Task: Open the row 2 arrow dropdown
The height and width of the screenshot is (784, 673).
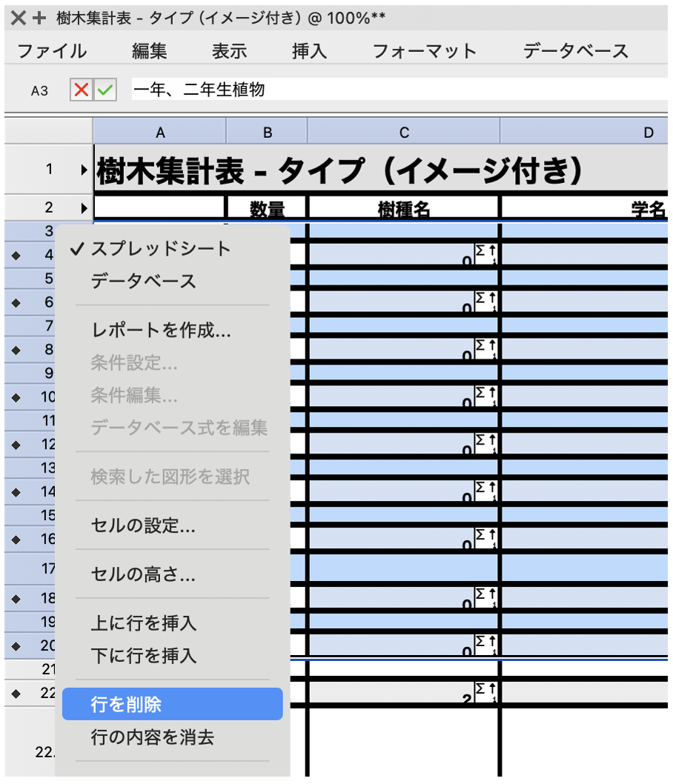Action: (x=84, y=209)
